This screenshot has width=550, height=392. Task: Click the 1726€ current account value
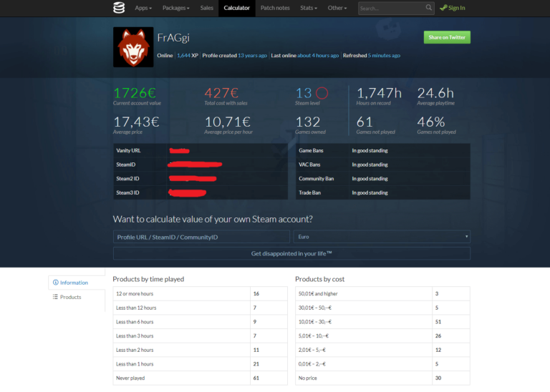pyautogui.click(x=135, y=93)
